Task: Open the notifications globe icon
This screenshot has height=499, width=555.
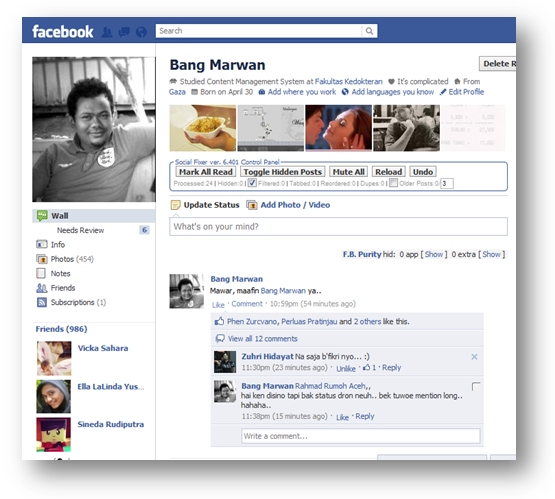Action: (141, 32)
